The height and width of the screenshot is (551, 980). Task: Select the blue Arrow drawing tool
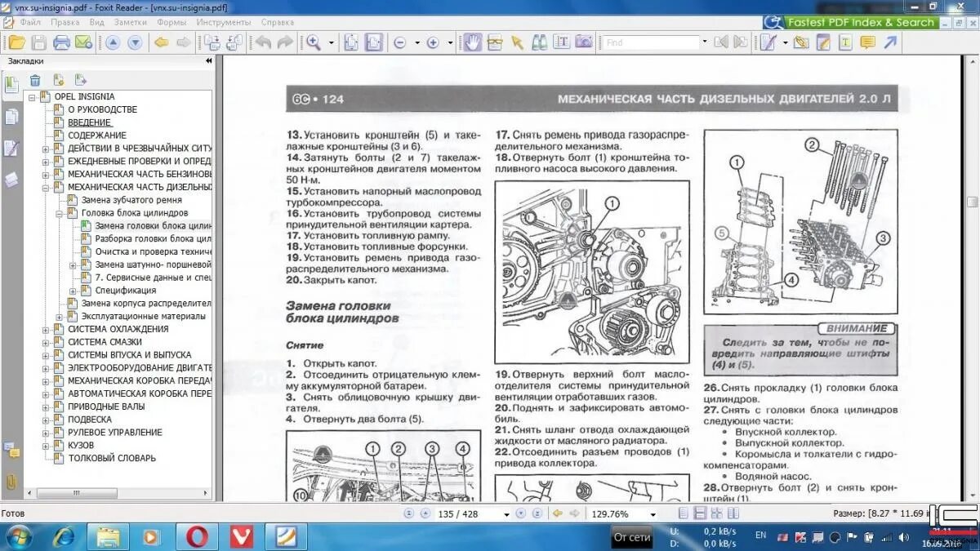point(890,42)
